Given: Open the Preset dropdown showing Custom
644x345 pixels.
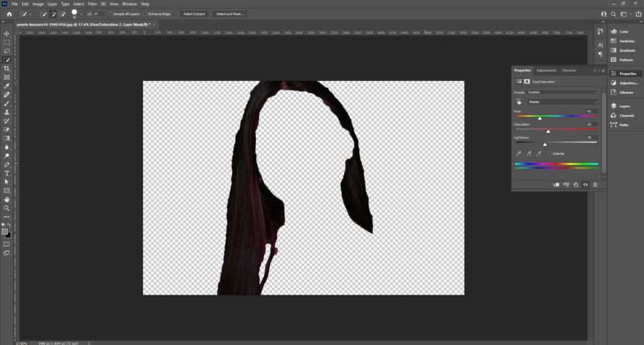Looking at the screenshot, I should [x=562, y=92].
